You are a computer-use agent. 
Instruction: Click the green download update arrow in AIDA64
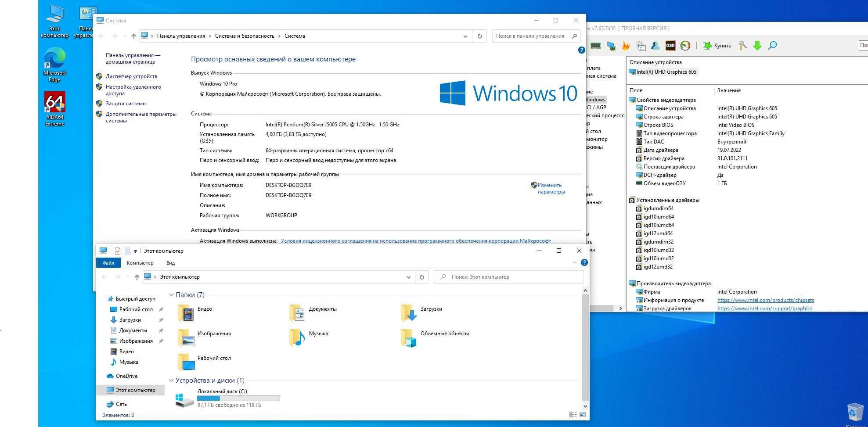(757, 46)
